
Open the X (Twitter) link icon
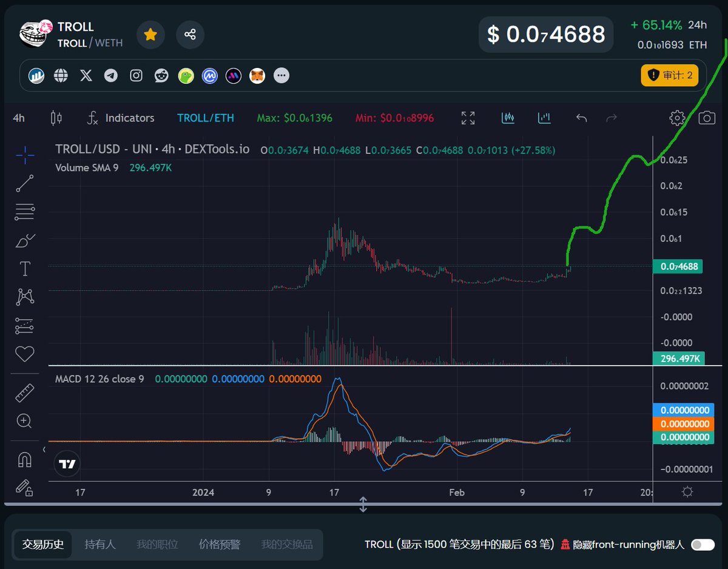(86, 76)
